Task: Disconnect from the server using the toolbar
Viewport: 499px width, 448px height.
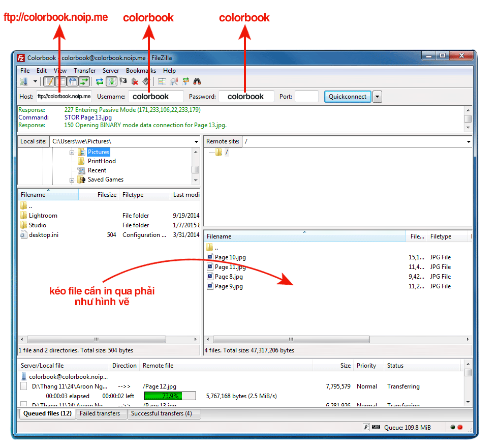Action: click(135, 81)
